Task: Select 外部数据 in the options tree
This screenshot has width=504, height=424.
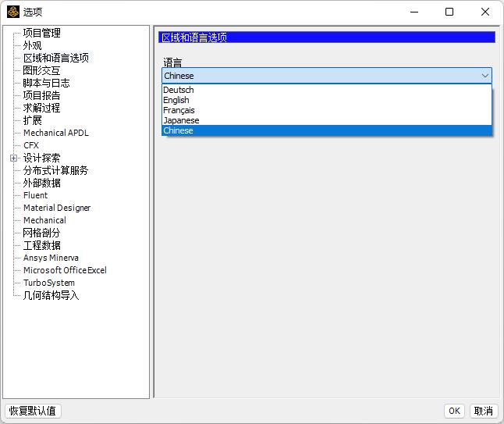Action: point(41,183)
